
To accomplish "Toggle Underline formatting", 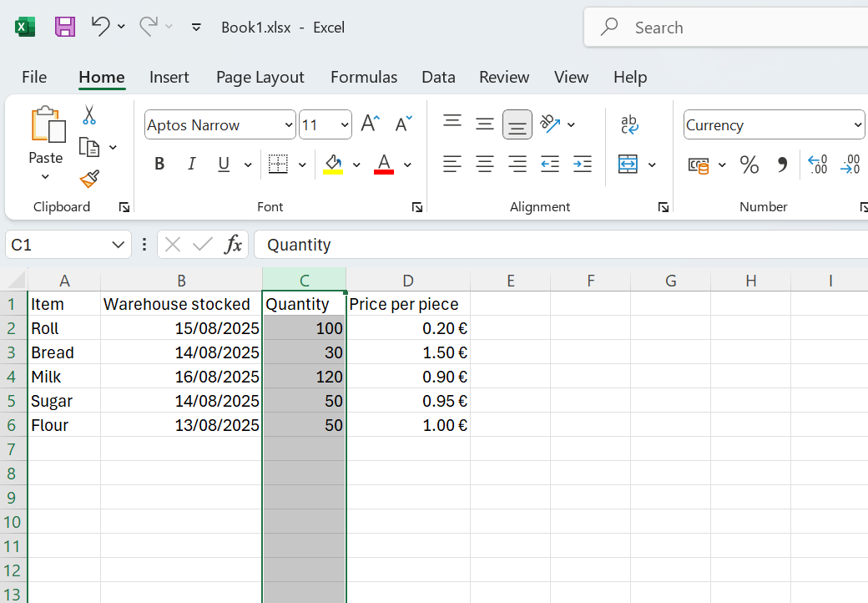I will (224, 164).
